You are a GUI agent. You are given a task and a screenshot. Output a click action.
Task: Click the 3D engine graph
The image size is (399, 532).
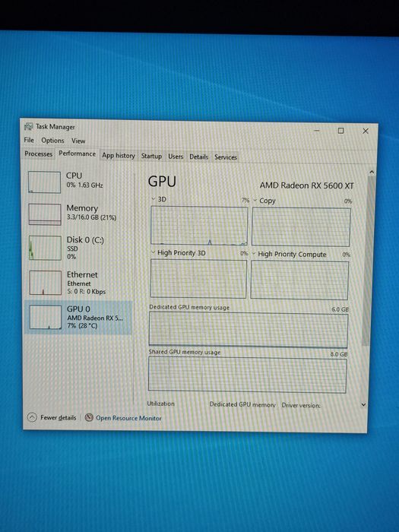[199, 225]
